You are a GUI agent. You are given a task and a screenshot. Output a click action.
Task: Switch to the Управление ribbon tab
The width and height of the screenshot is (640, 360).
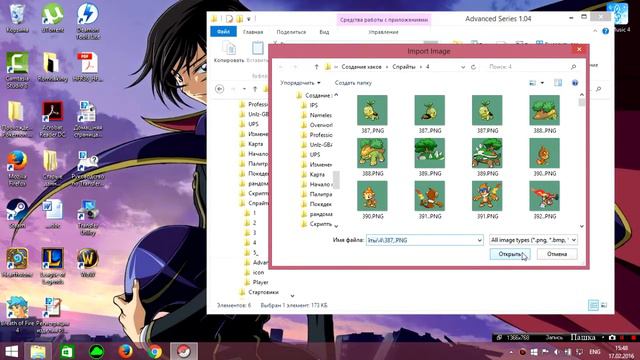coord(383,32)
